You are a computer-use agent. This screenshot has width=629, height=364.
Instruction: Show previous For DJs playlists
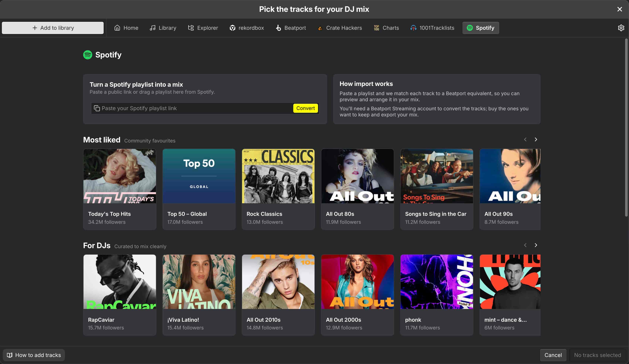525,245
